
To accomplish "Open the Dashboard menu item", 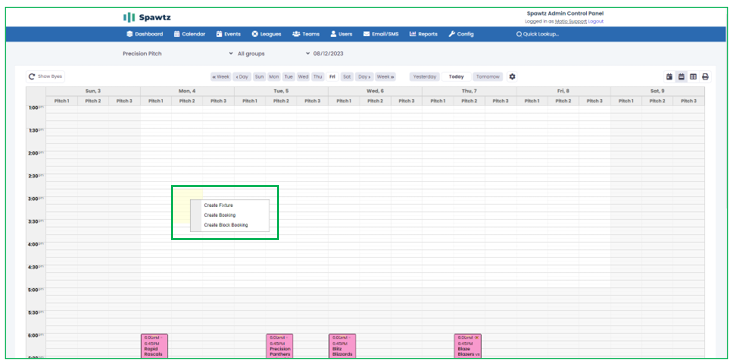I will point(144,34).
